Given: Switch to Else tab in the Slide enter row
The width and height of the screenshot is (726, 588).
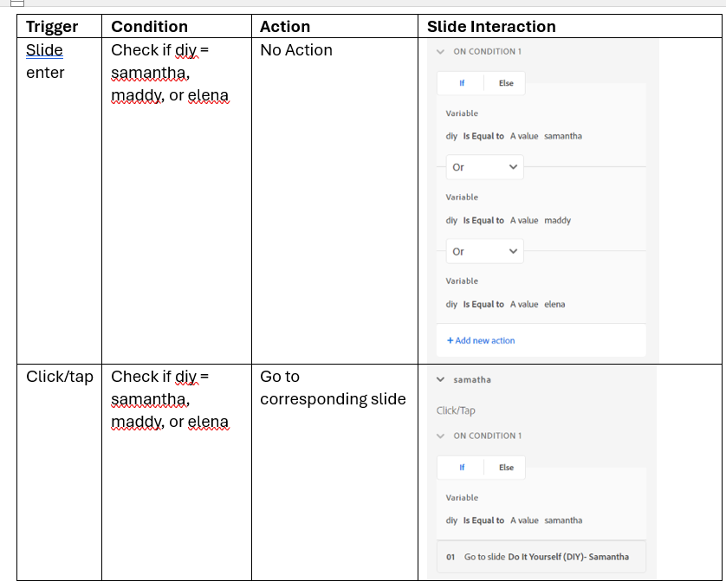Looking at the screenshot, I should (x=506, y=83).
